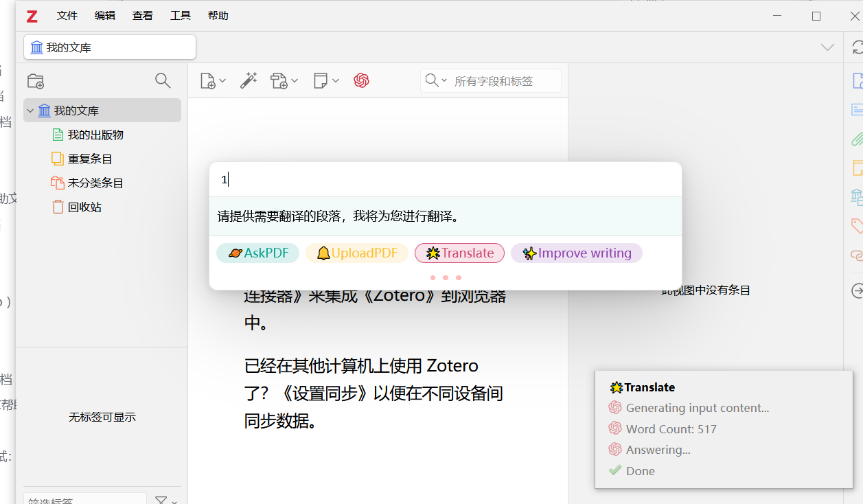Click the Translate tag button
The height and width of the screenshot is (504, 863).
pyautogui.click(x=459, y=253)
